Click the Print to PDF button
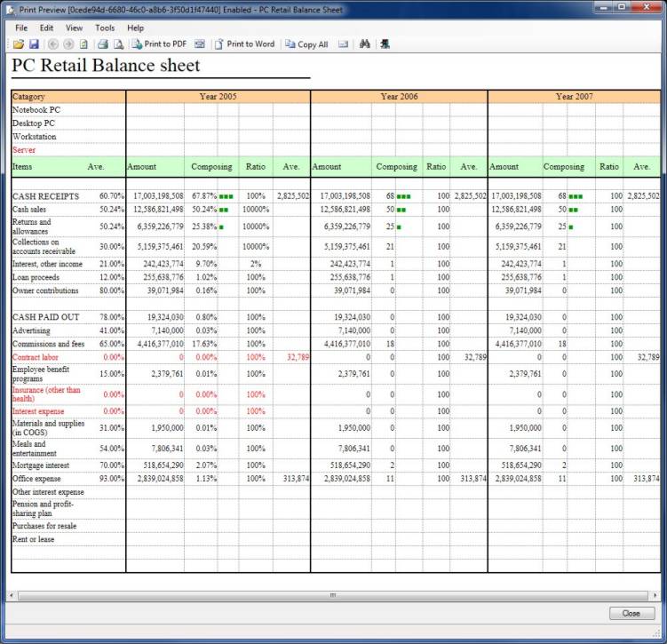 click(158, 44)
